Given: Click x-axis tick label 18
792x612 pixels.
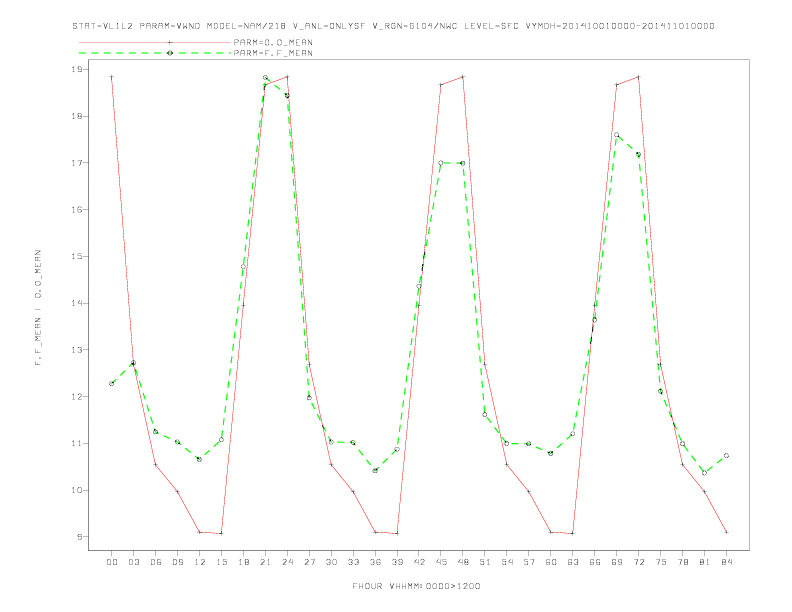Looking at the screenshot, I should (x=243, y=562).
